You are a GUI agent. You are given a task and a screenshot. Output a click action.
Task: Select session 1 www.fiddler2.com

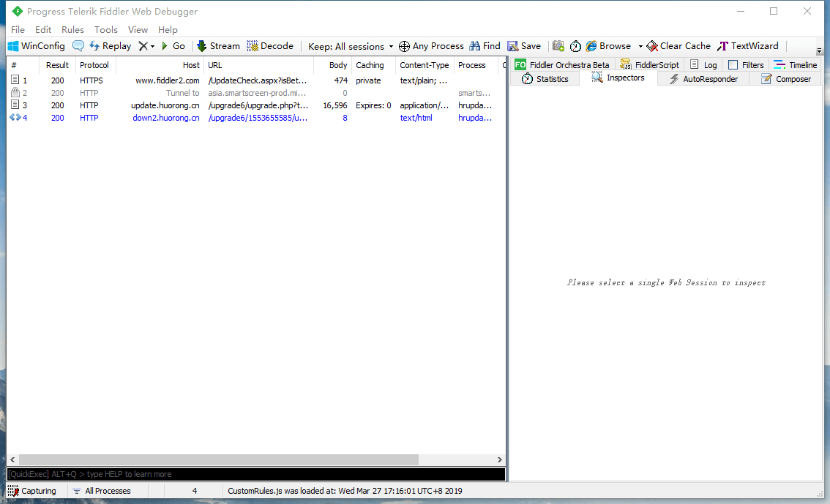tap(255, 80)
